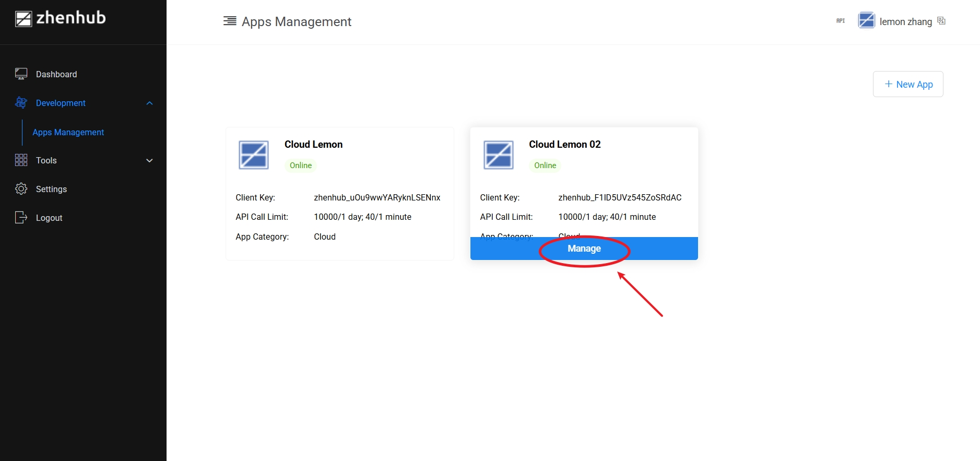Collapse the Development menu chevron
The height and width of the screenshot is (461, 980).
[149, 103]
